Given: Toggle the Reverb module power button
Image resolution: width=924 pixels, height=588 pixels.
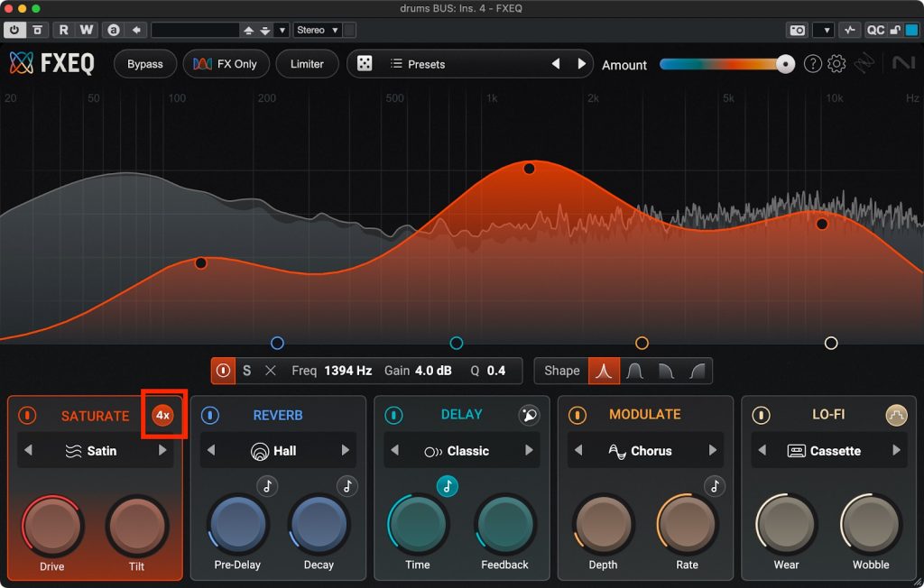Looking at the screenshot, I should (210, 416).
